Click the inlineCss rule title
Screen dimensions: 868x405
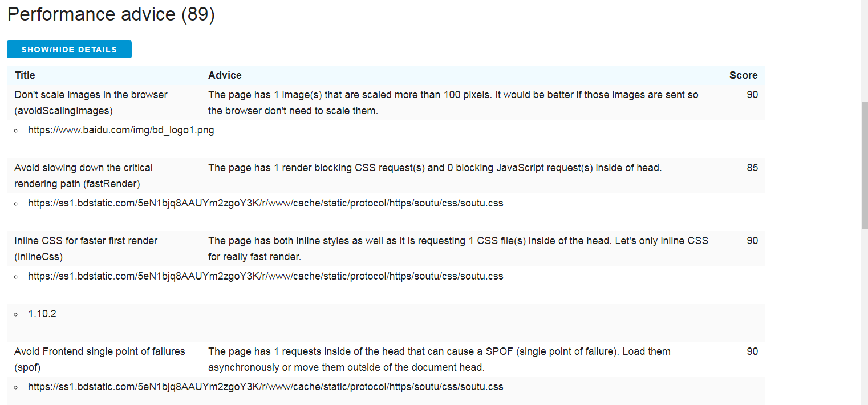point(86,249)
